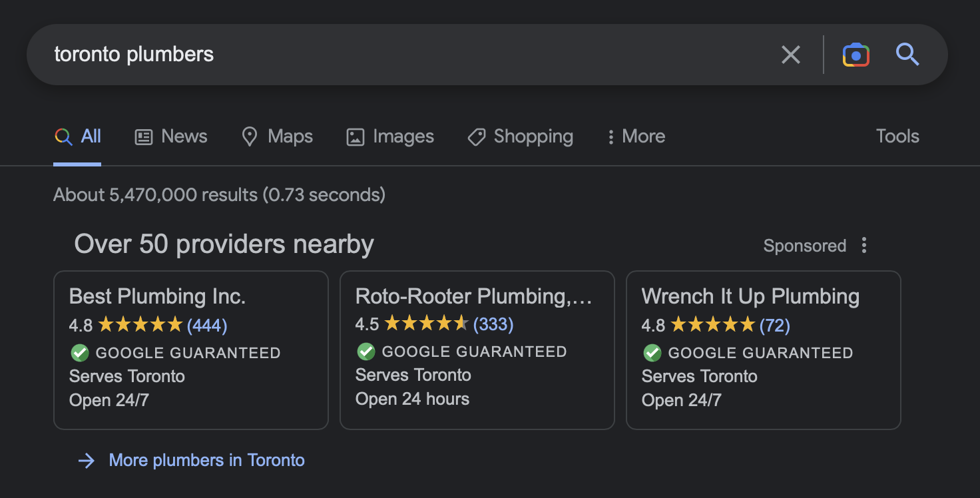Click Wrench It Up's Google Guaranteed checkmark
This screenshot has width=980, height=498.
click(652, 353)
